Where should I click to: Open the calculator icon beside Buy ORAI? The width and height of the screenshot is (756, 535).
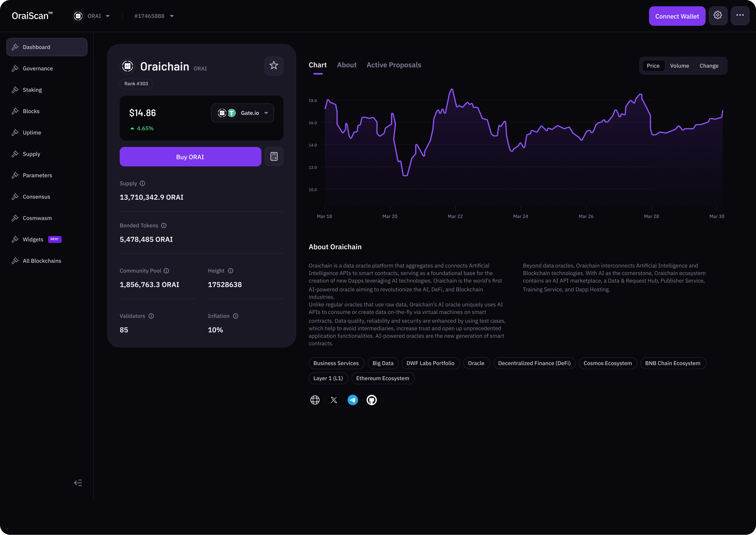(274, 157)
